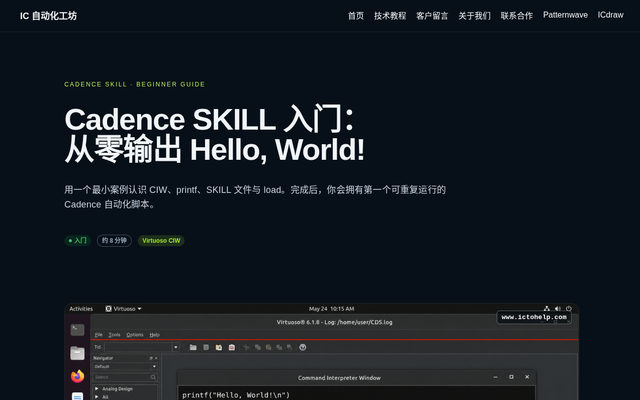Click the open folder toolbar icon
This screenshot has height=400, width=640.
pos(193,347)
